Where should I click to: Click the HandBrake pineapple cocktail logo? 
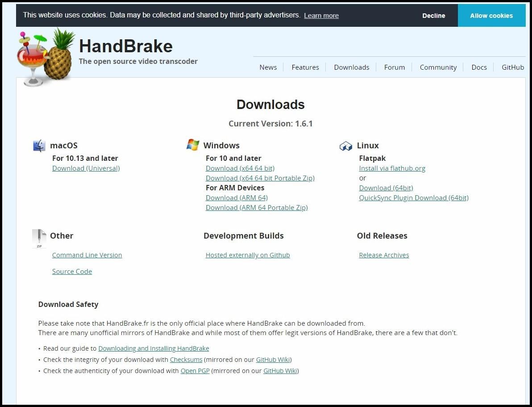46,57
